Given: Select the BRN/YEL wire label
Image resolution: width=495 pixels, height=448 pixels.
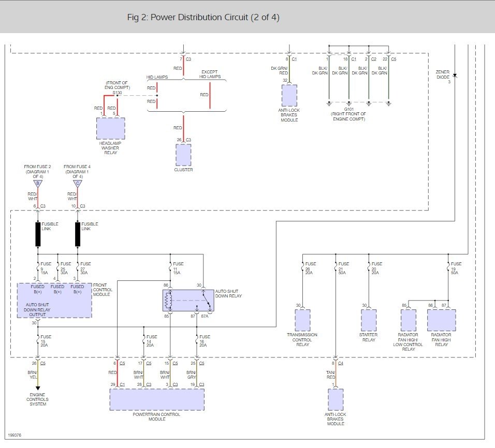Looking at the screenshot, I should click(33, 375).
